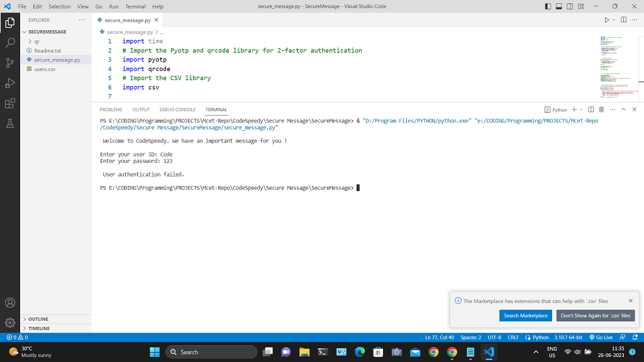The image size is (644, 362).
Task: Open the new terminal launch profile dropdown
Action: tap(581, 109)
